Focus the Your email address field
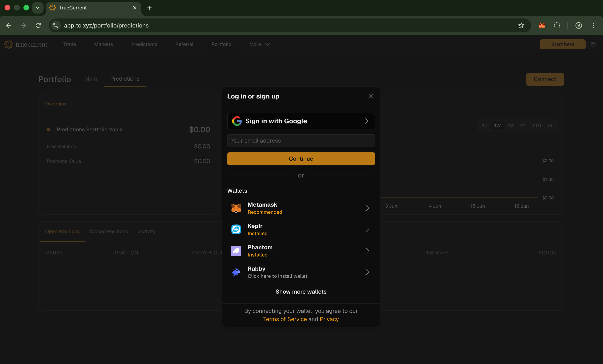The image size is (603, 364). 301,141
